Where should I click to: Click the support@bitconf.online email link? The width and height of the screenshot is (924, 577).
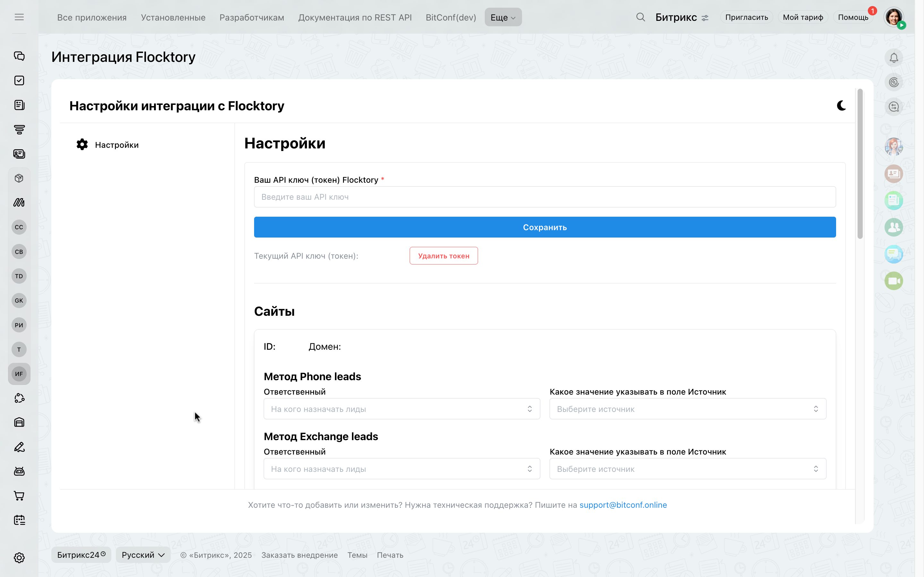623,505
